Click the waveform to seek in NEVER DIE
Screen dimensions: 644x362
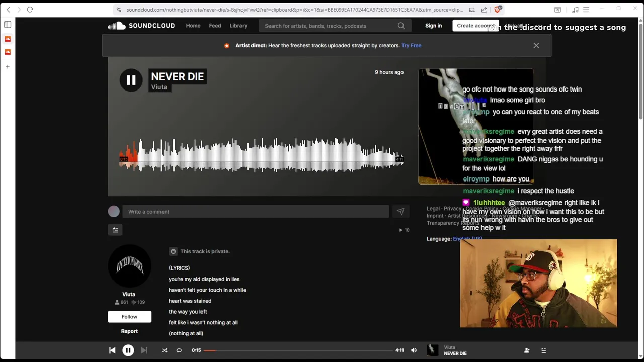(x=261, y=155)
